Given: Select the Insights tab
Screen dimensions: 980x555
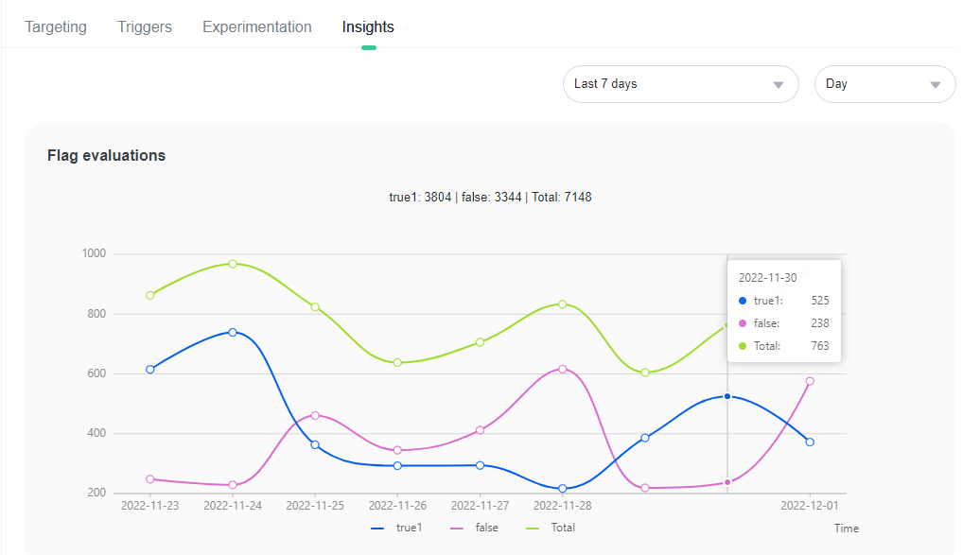Looking at the screenshot, I should [x=368, y=26].
